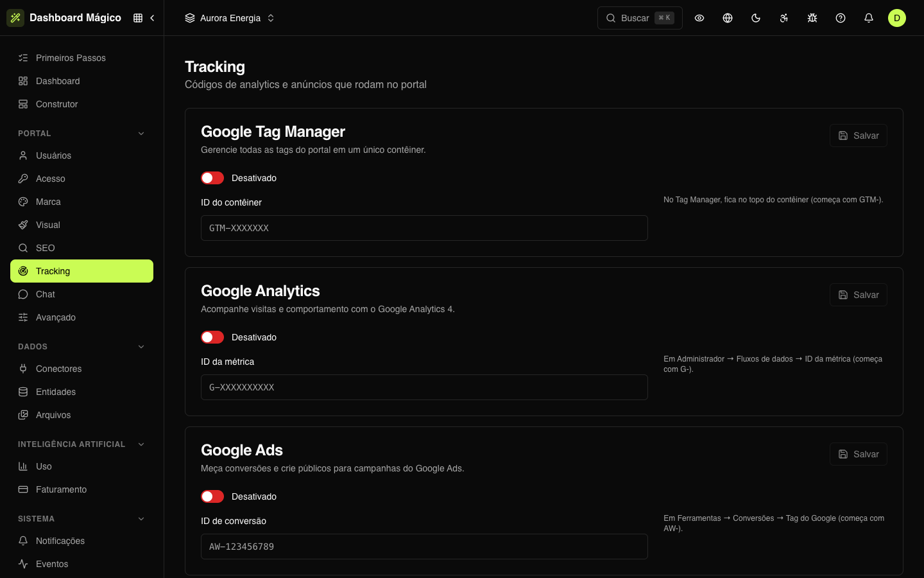Viewport: 924px width, 578px height.
Task: Open the grid apps icon in header
Action: click(138, 18)
